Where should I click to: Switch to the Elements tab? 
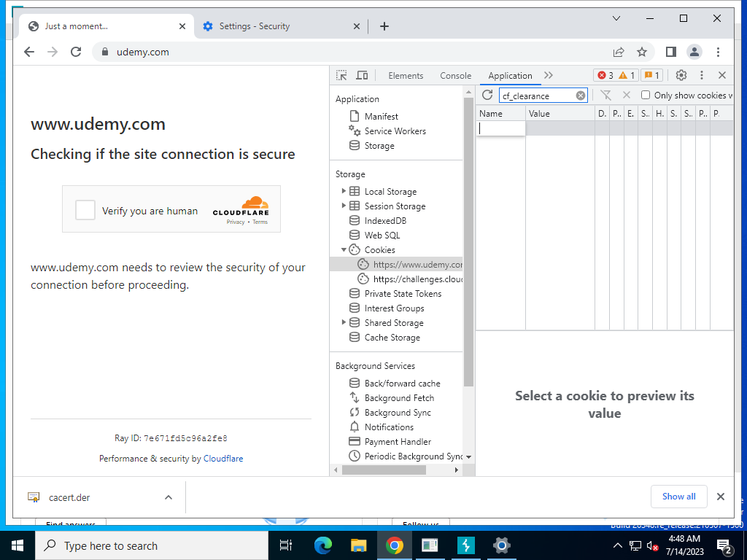coord(406,75)
